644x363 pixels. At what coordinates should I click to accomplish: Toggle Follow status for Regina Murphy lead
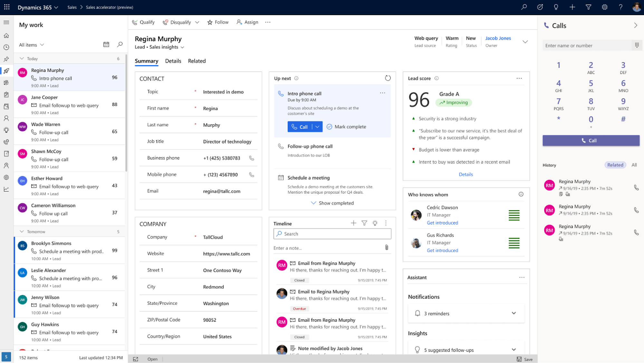[218, 22]
